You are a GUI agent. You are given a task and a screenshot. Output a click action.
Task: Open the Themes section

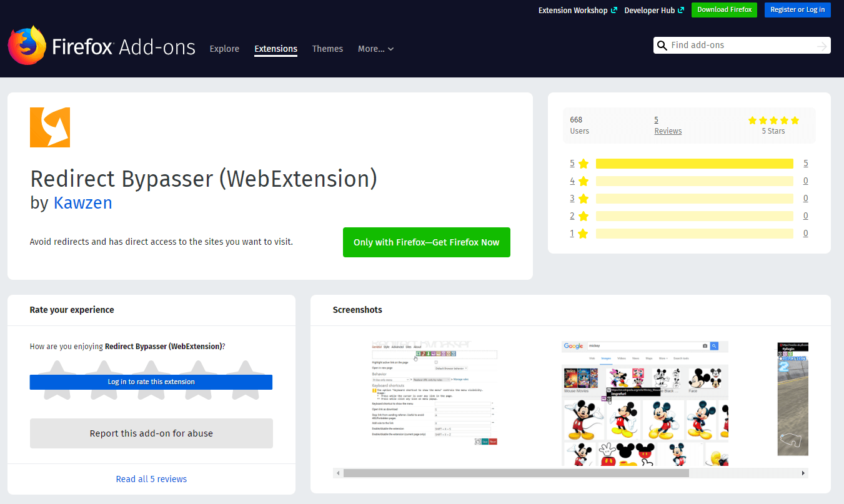click(x=327, y=49)
